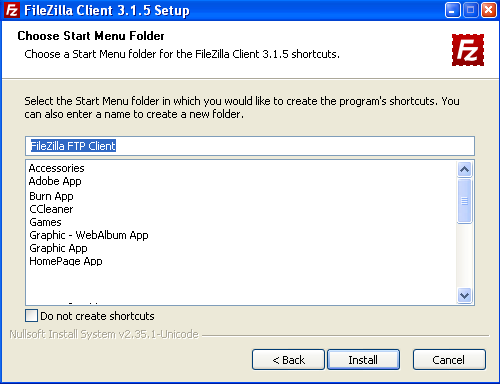Enable "Do not create shortcuts" checkbox

(x=31, y=315)
